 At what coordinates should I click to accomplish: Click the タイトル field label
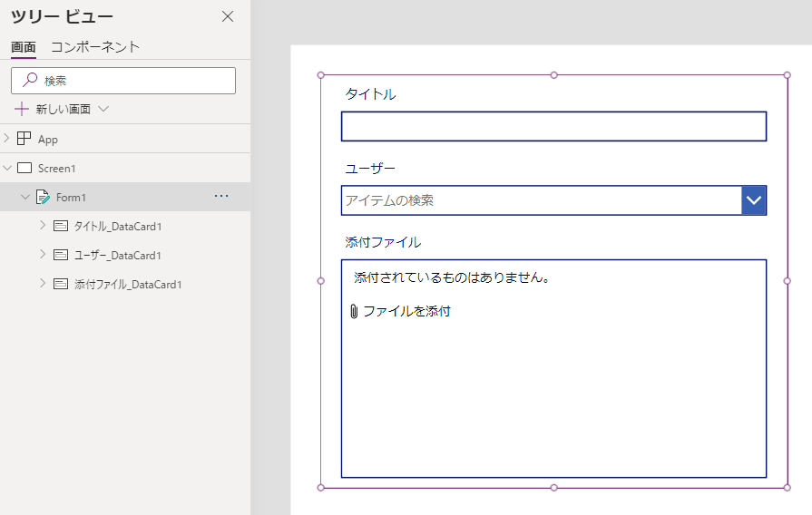click(370, 94)
